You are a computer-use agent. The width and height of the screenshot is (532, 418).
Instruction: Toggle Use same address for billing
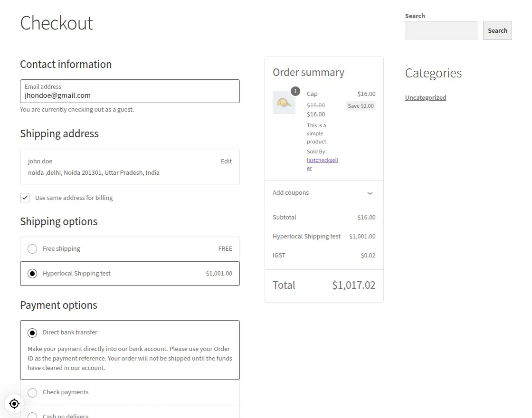(25, 198)
